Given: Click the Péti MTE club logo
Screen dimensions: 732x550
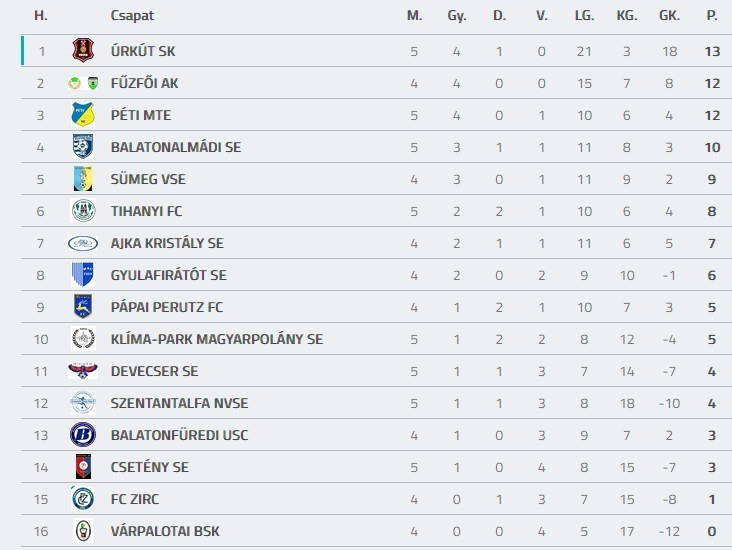Looking at the screenshot, I should click(82, 115).
